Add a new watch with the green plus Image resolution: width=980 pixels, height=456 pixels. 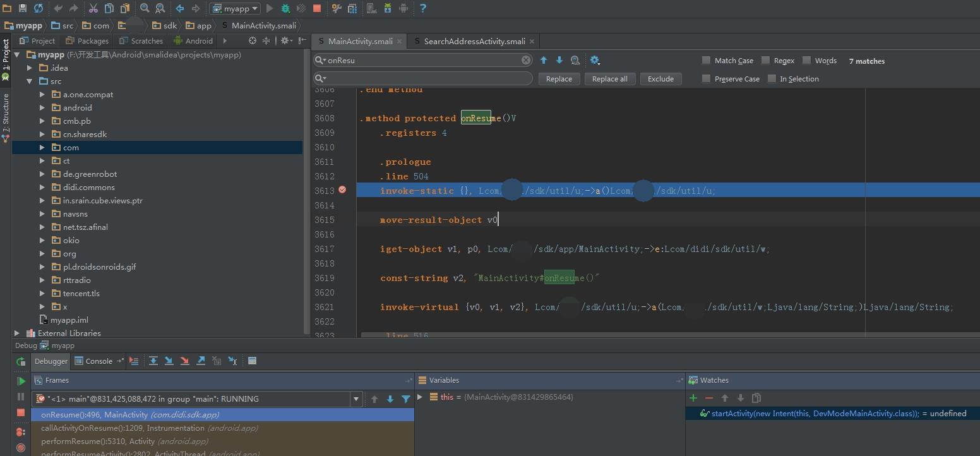point(693,398)
